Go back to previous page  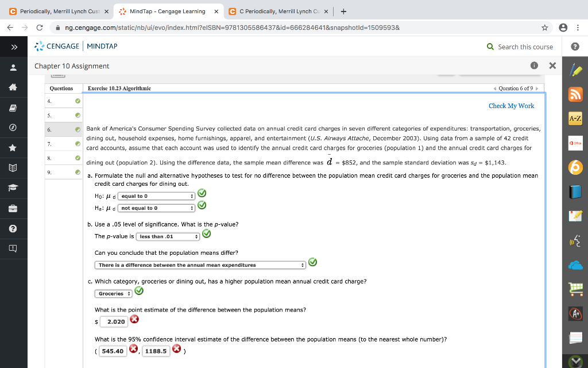[x=10, y=28]
